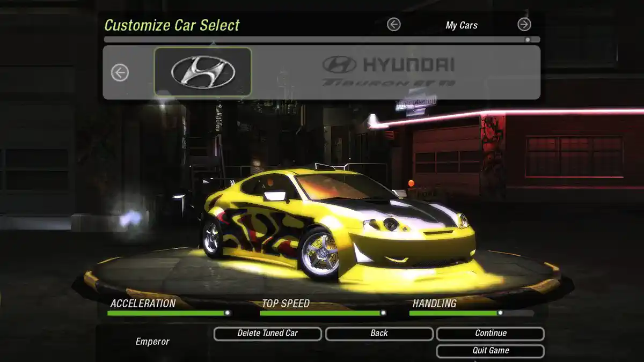Click the Continue button

[x=491, y=334]
